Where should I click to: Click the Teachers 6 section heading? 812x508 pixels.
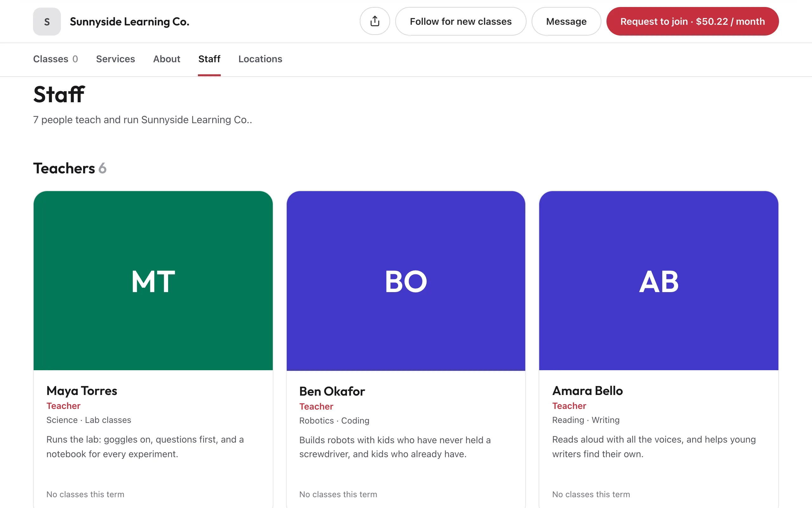click(70, 168)
